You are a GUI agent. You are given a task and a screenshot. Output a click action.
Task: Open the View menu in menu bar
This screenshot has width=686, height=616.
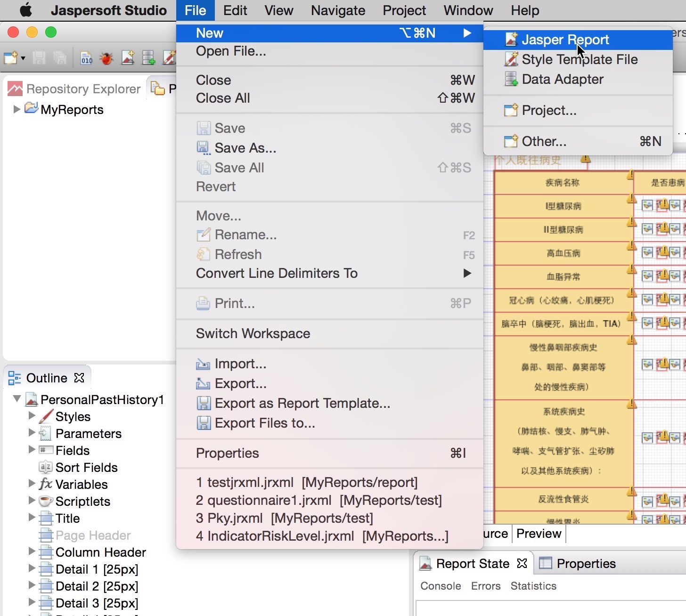[279, 10]
